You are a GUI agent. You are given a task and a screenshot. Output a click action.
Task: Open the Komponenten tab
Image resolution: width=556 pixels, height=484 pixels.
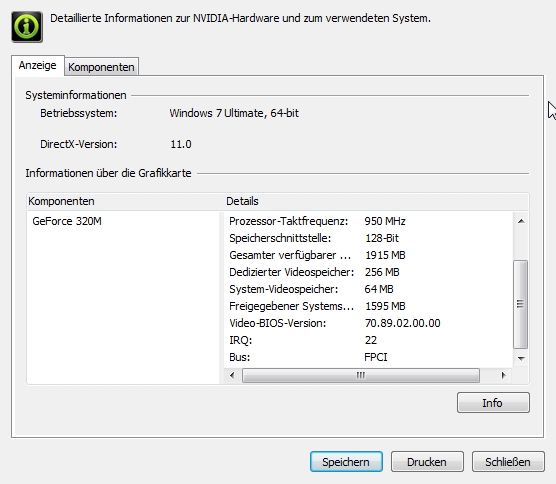101,67
